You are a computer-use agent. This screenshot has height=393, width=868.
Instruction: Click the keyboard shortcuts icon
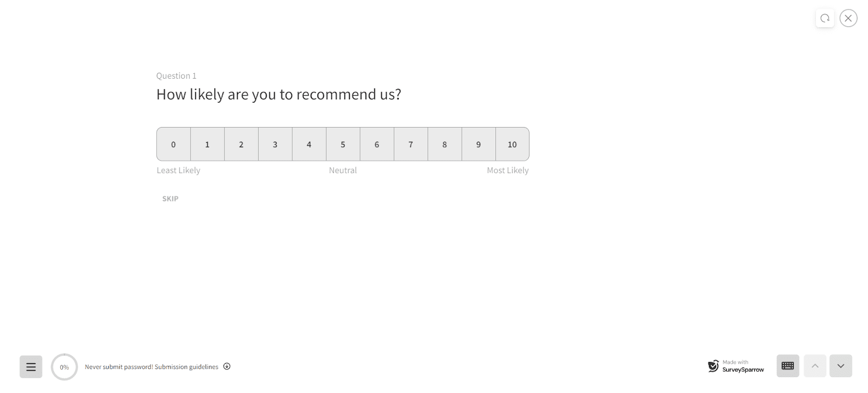click(788, 366)
